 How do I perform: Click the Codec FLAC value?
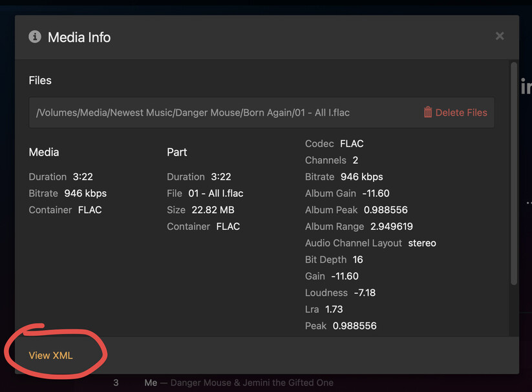click(352, 143)
